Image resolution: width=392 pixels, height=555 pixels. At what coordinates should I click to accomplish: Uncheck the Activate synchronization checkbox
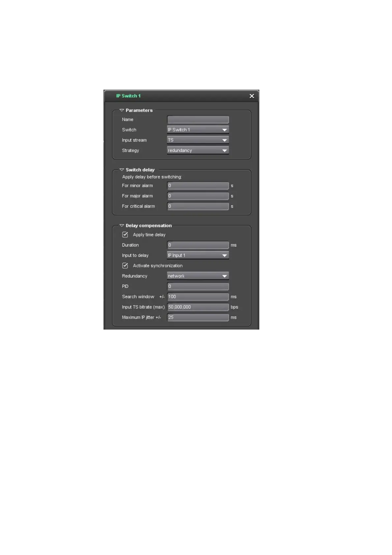(125, 266)
